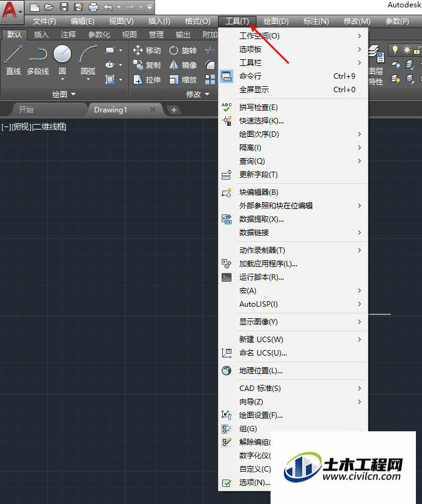Screen dimensions: 422x504
Task: Expand the 修改 panel dropdown
Action: click(198, 94)
